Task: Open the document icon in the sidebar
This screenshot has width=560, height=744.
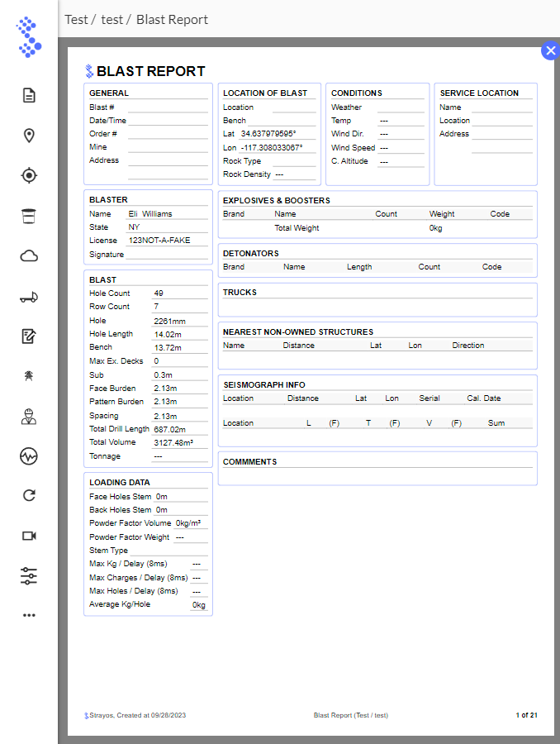Action: 29,95
